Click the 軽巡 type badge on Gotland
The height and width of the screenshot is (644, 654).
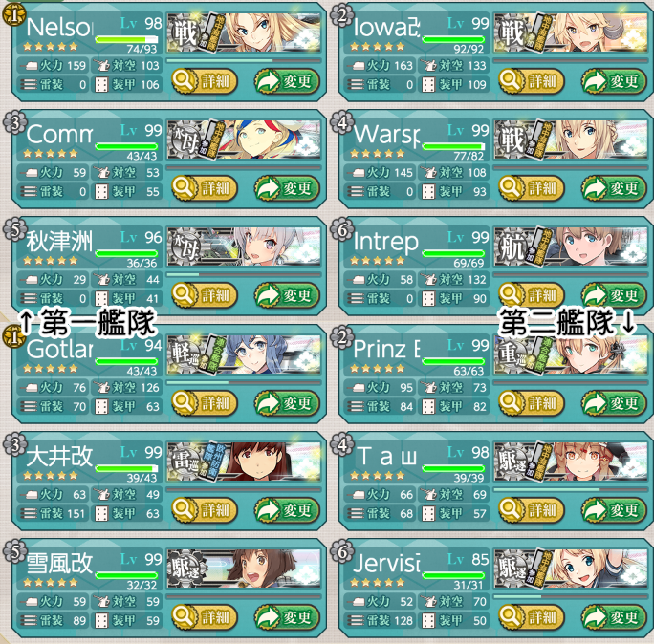[x=185, y=354]
